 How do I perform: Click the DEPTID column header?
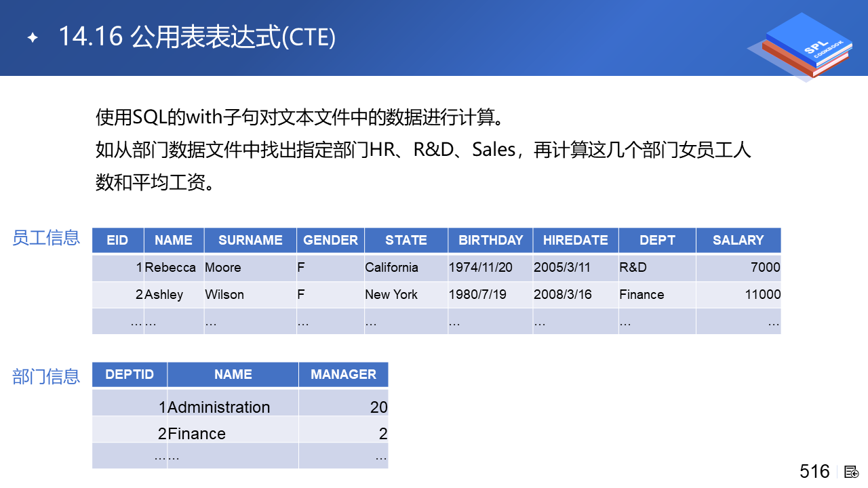[x=130, y=374]
